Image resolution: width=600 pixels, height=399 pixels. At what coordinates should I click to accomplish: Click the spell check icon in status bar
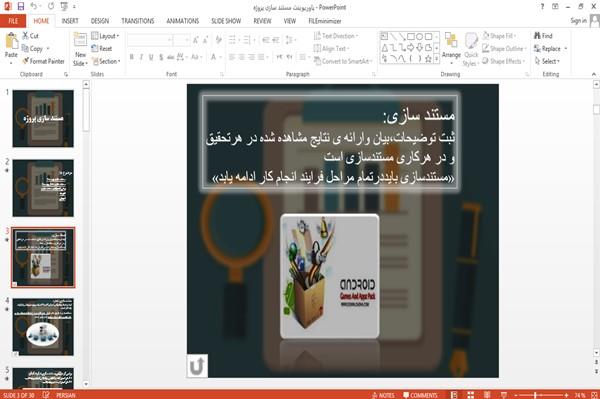[46, 395]
